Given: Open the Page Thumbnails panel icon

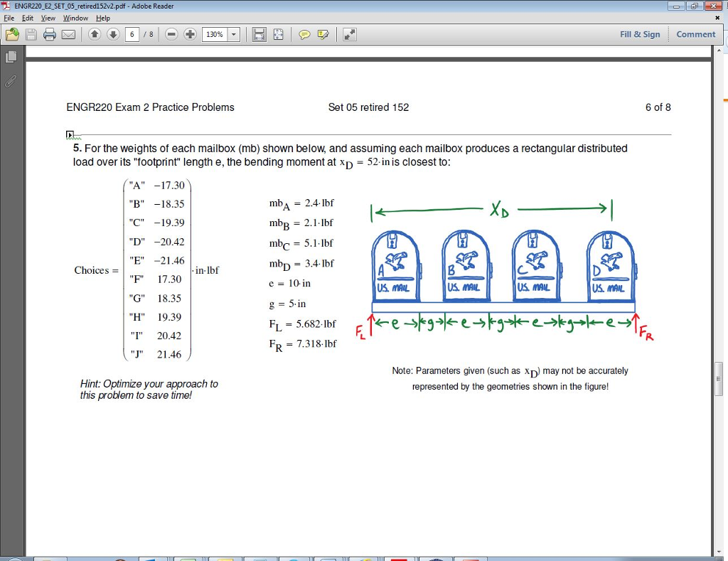Looking at the screenshot, I should pyautogui.click(x=10, y=57).
